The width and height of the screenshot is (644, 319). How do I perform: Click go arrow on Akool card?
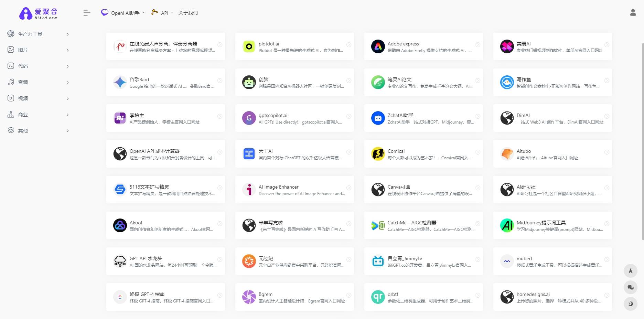(x=219, y=224)
